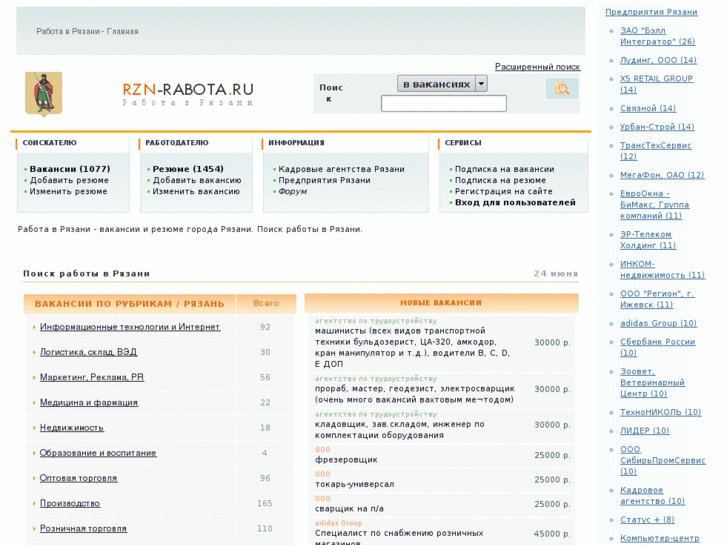727x545 pixels.
Task: Click the magnifier search button icon
Action: tap(562, 89)
